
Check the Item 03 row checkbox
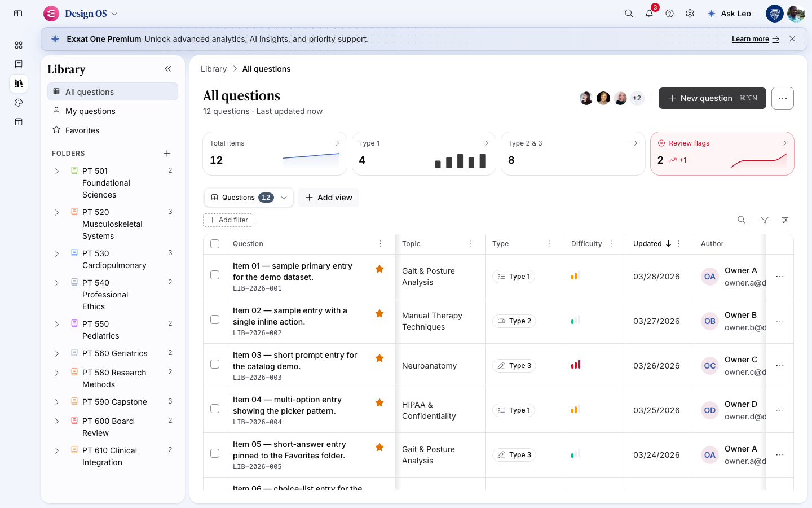click(x=215, y=364)
